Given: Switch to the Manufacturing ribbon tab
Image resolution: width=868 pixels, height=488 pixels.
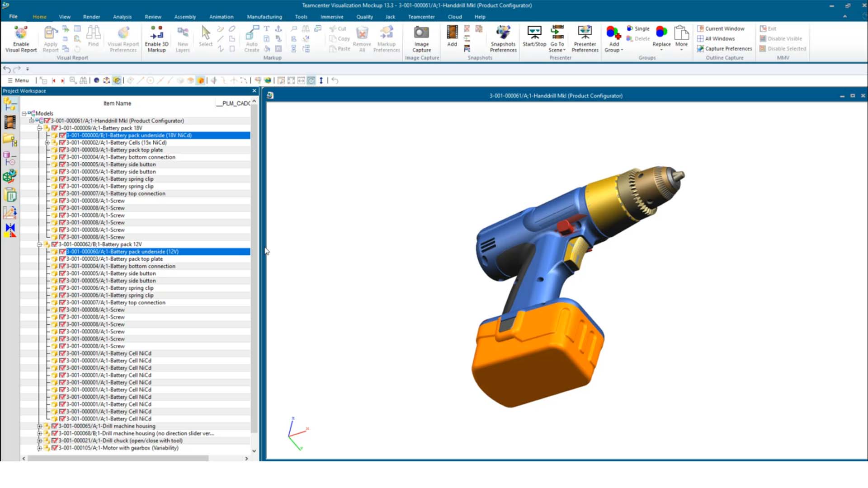Looking at the screenshot, I should (x=264, y=17).
